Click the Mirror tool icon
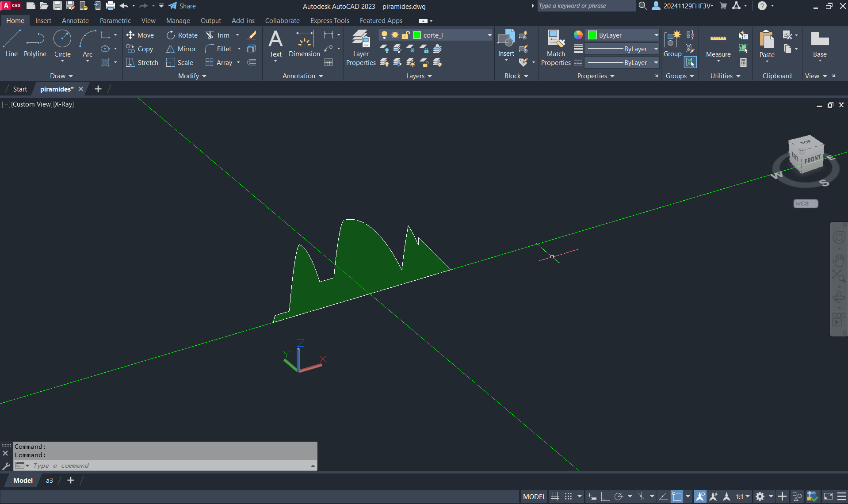848x504 pixels. tap(170, 49)
